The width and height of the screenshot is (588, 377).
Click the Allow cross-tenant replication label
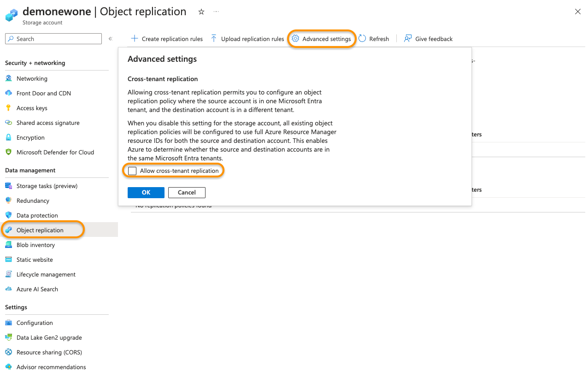pos(179,171)
